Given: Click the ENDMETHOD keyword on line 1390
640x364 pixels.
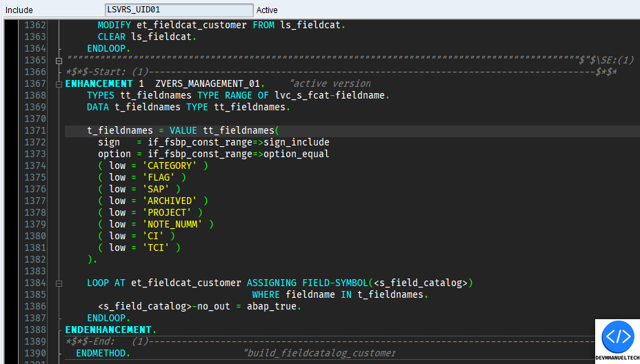Looking at the screenshot, I should [x=101, y=354].
